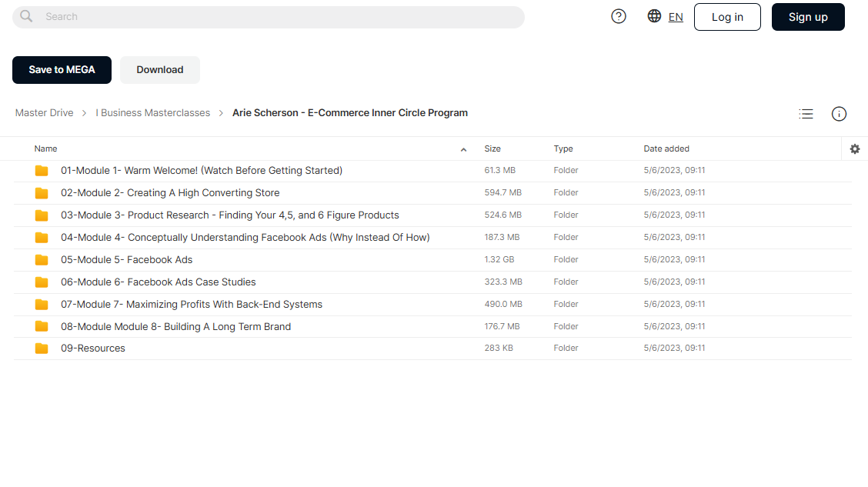Select 06-Module 6- Facebook Ads Case Studies
This screenshot has height=487, width=868.
pyautogui.click(x=159, y=282)
